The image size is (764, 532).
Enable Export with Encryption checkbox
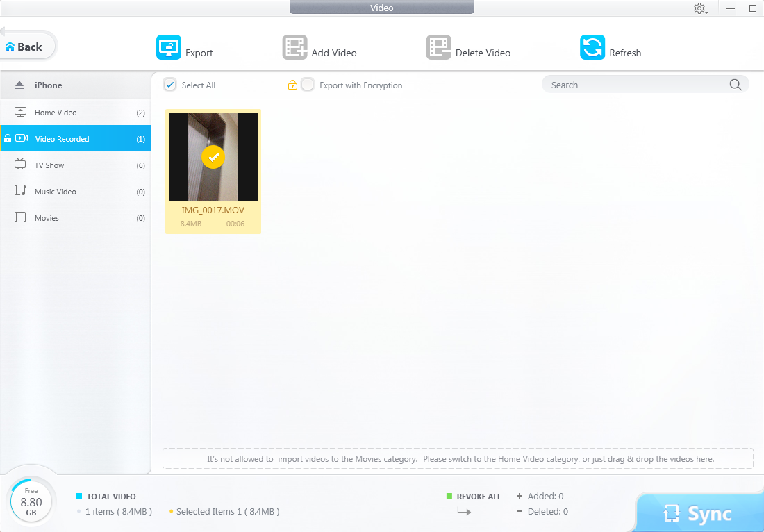pyautogui.click(x=308, y=85)
